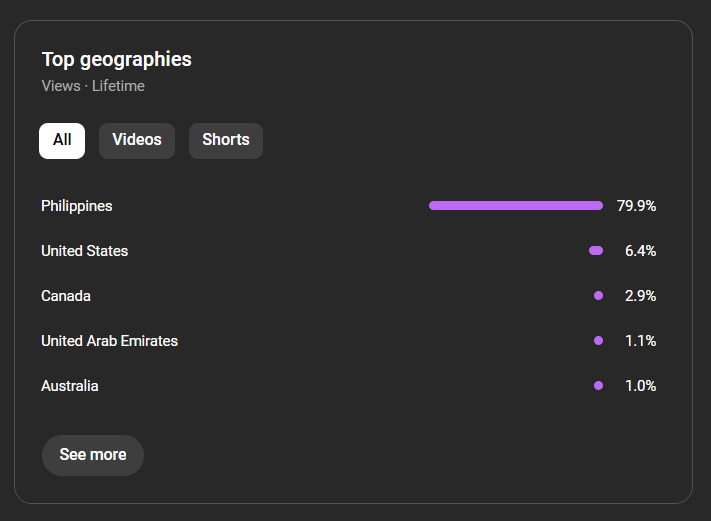Viewport: 711px width, 521px height.
Task: Switch to the Videos filter chip
Action: point(137,141)
